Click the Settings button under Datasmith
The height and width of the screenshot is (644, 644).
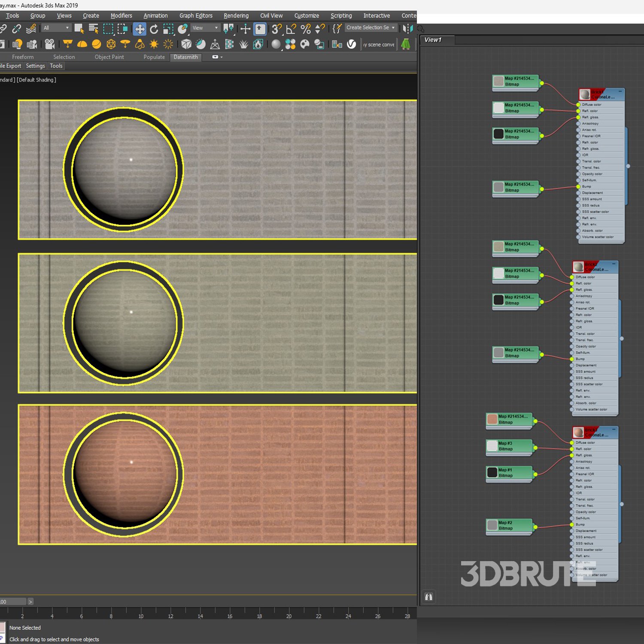pyautogui.click(x=35, y=66)
